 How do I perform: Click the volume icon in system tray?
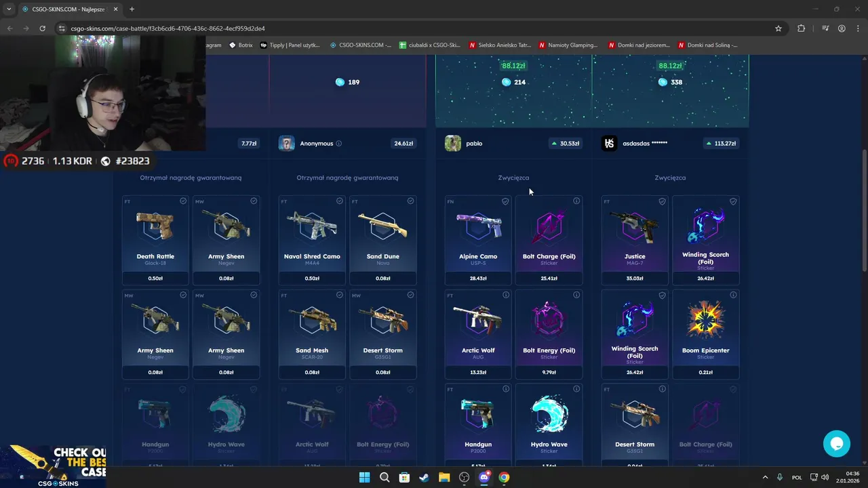click(825, 477)
